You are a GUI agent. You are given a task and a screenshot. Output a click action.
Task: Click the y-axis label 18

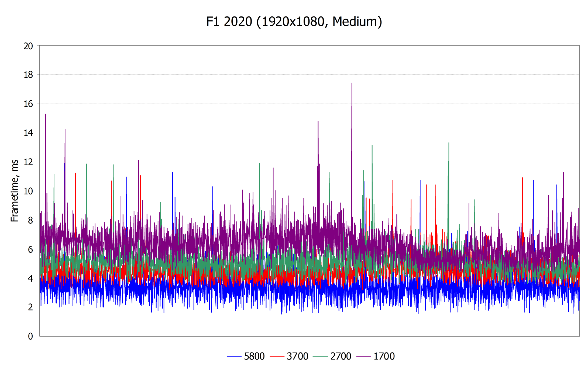28,75
